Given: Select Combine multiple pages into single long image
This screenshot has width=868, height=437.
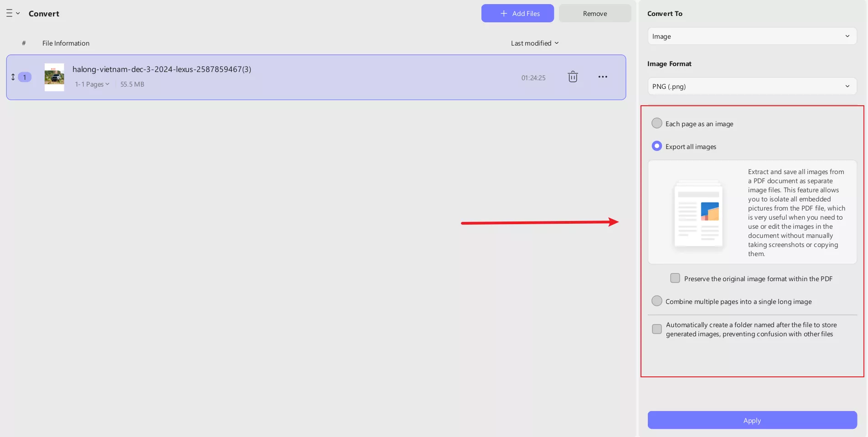Looking at the screenshot, I should [x=656, y=301].
